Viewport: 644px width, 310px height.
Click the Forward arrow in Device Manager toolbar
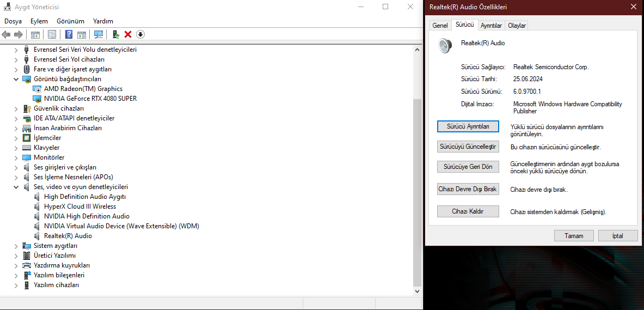click(18, 34)
